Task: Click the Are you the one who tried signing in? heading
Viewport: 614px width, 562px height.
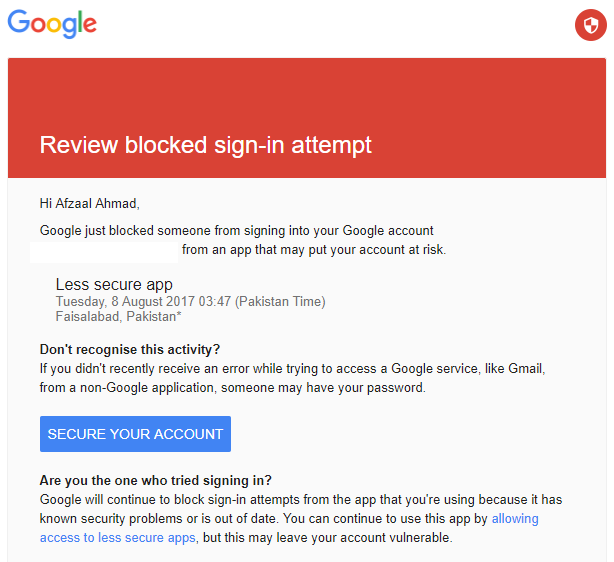Action: pyautogui.click(x=156, y=480)
